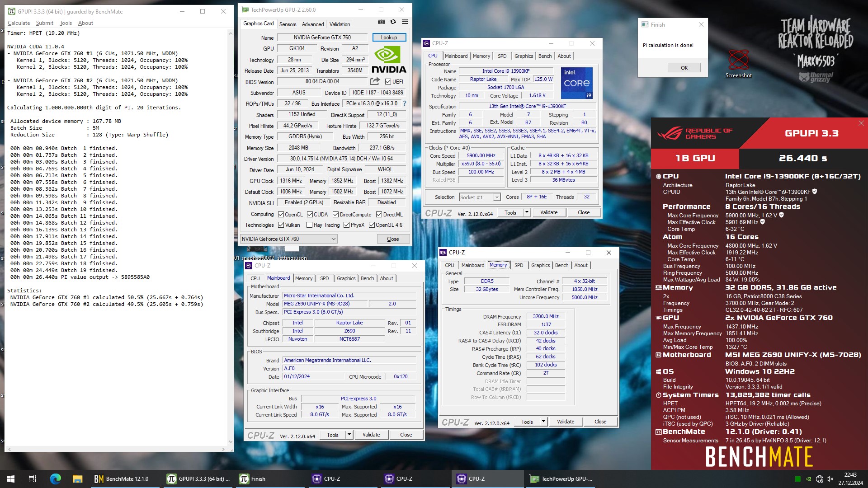Click Bus Interface question mark icon
Screen dimensions: 868x488
405,103
